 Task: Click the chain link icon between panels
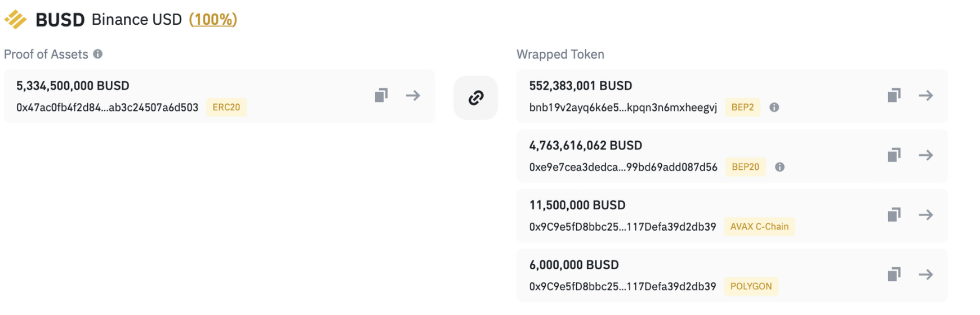coord(476,98)
